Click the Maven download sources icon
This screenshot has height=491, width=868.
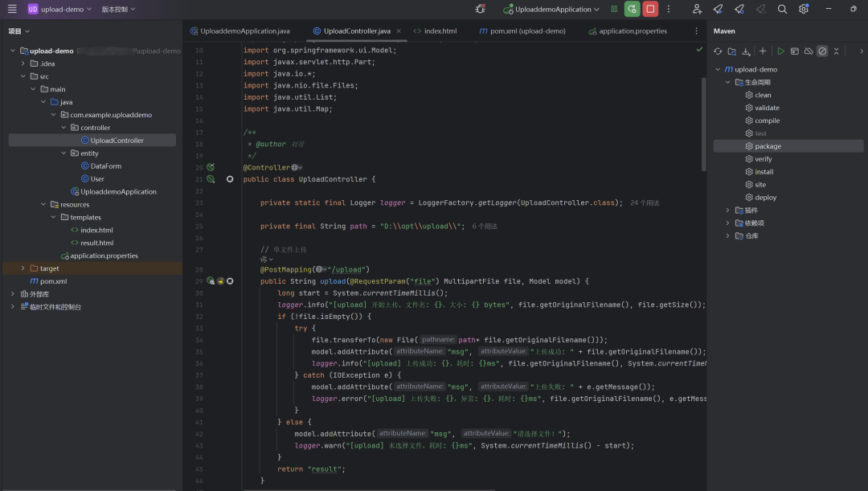pyautogui.click(x=746, y=51)
